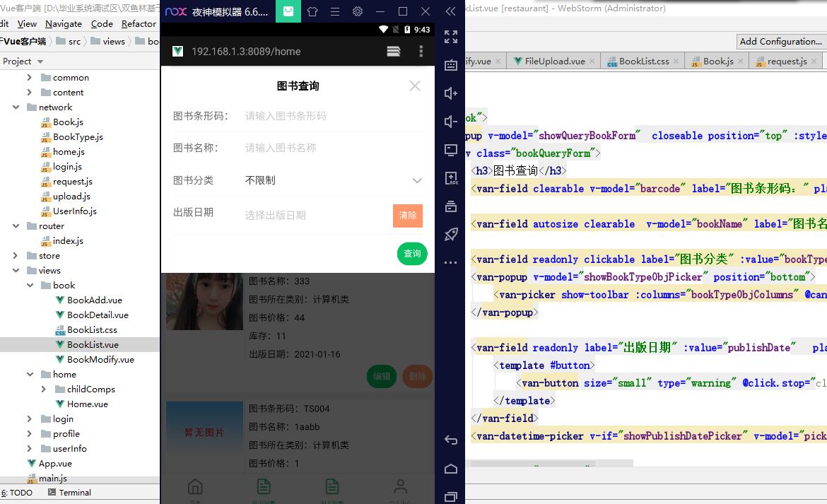Collapse the router folder
Screen dimensions: 827x504
pyautogui.click(x=16, y=225)
